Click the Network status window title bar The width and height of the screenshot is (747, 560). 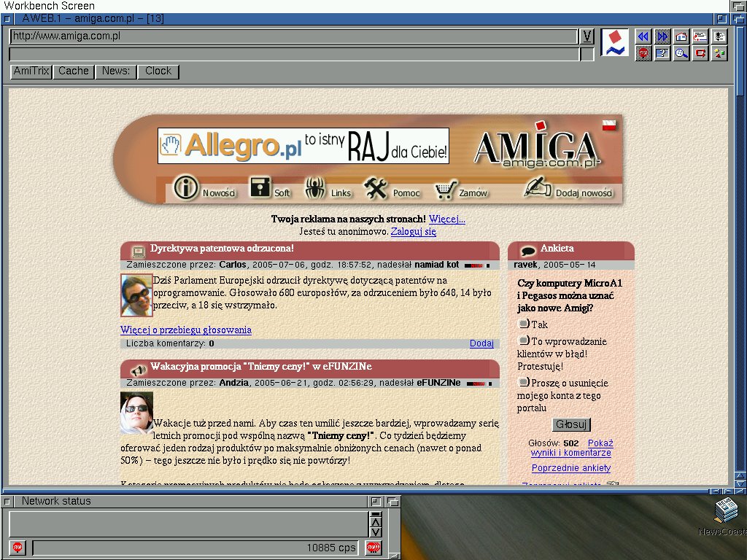pos(190,501)
